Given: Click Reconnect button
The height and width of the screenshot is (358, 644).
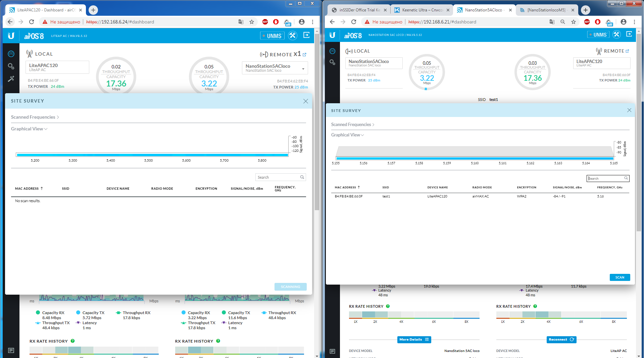Looking at the screenshot, I should 561,340.
